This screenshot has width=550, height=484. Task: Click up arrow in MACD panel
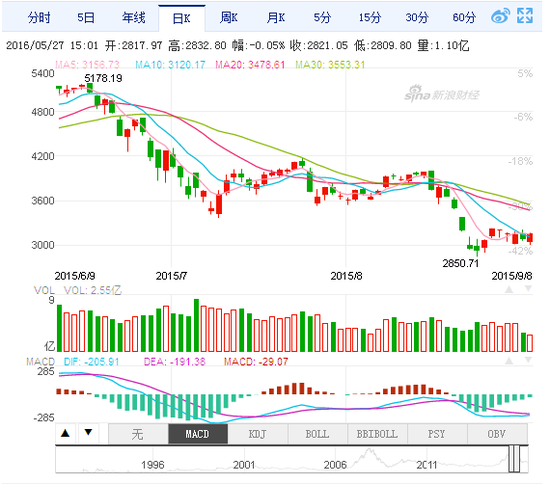point(509,361)
